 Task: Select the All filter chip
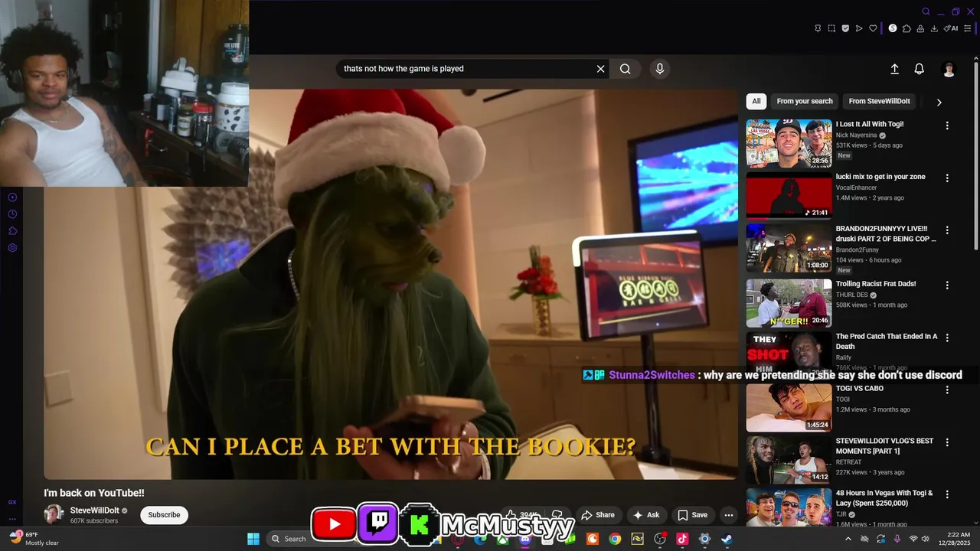coord(756,101)
